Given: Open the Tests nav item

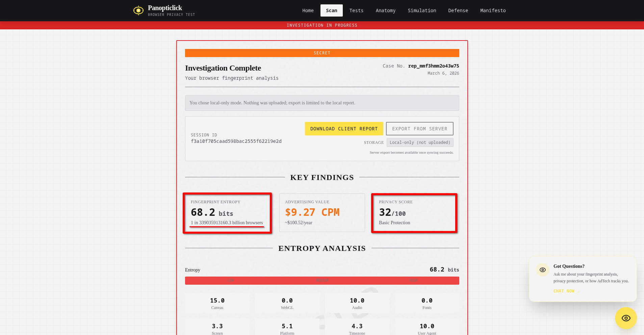Looking at the screenshot, I should tap(356, 10).
